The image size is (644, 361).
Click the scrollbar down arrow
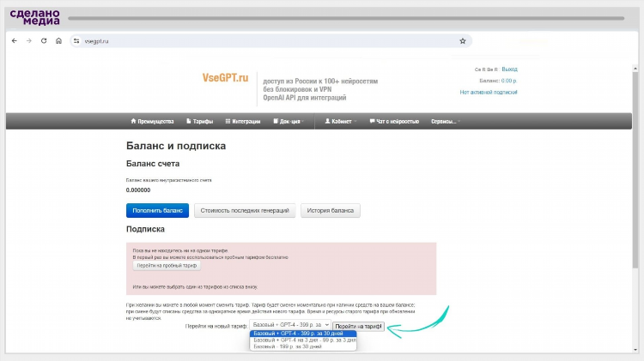(635, 350)
